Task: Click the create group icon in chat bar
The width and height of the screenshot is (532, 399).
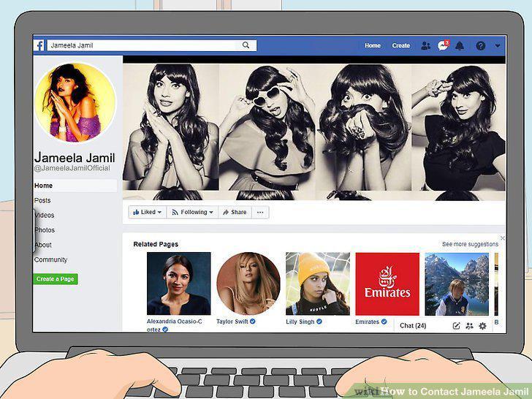Action: pyautogui.click(x=469, y=326)
